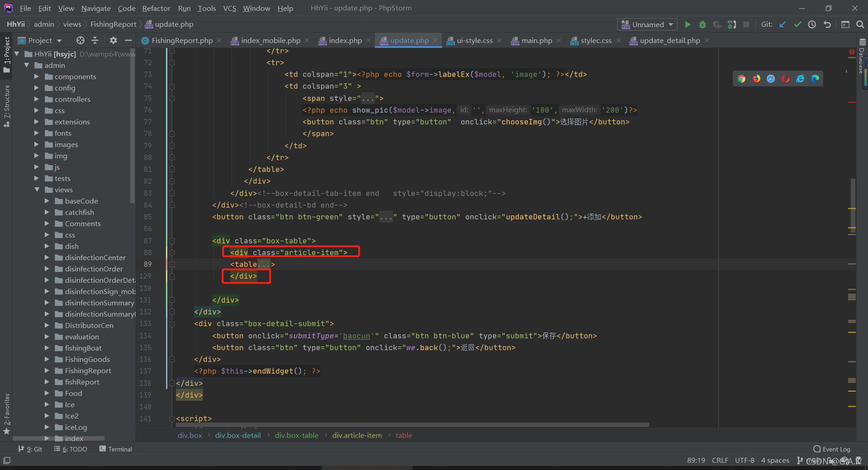Viewport: 868px width, 470px height.
Task: Open preview in Firefox browser icon
Action: coord(756,79)
